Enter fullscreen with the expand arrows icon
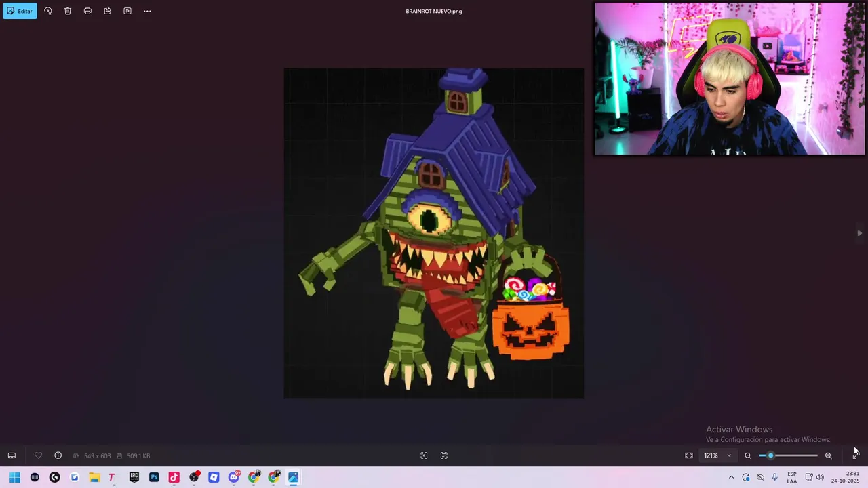 coord(855,455)
